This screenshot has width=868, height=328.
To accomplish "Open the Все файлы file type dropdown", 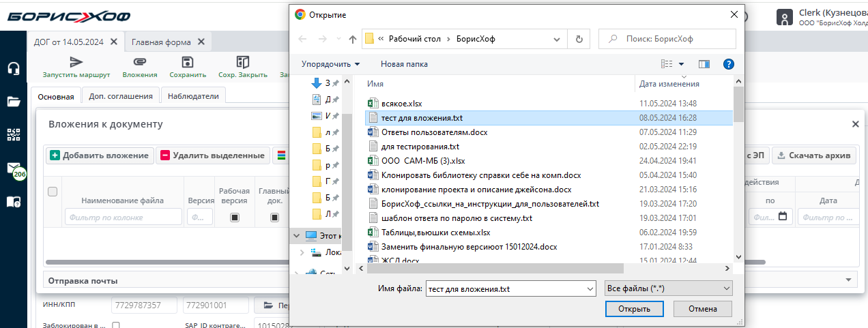I will (x=669, y=288).
